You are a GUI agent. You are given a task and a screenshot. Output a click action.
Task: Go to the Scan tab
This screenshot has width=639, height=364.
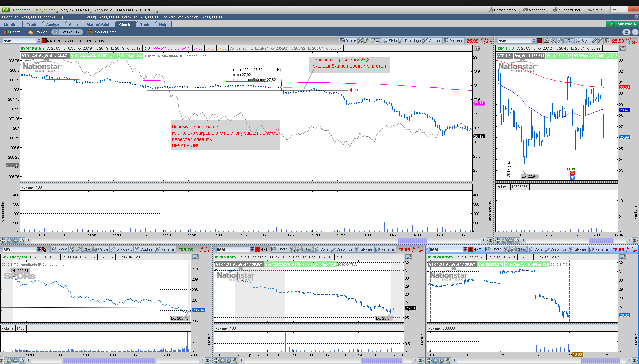(x=73, y=25)
